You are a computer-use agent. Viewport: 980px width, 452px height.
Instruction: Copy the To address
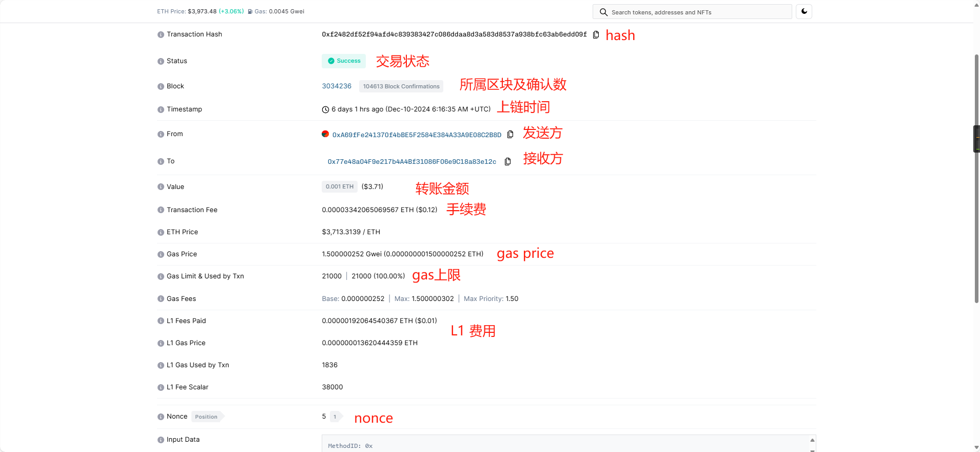pyautogui.click(x=507, y=161)
